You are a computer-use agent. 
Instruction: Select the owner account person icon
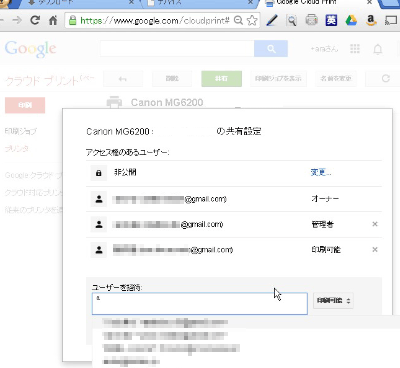99,199
